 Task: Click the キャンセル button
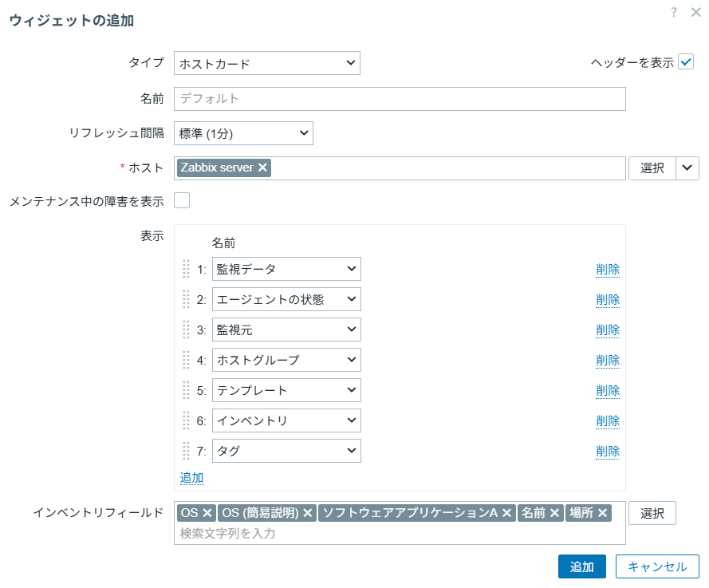point(657,566)
